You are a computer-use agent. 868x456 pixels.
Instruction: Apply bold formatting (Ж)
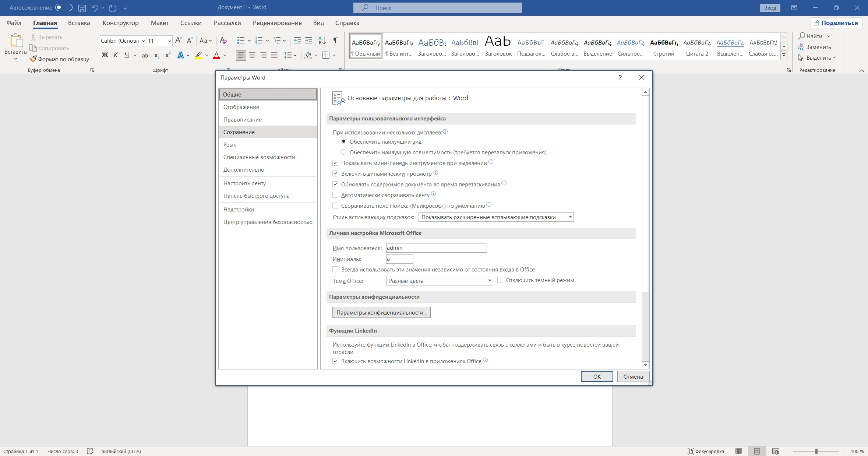pos(105,55)
